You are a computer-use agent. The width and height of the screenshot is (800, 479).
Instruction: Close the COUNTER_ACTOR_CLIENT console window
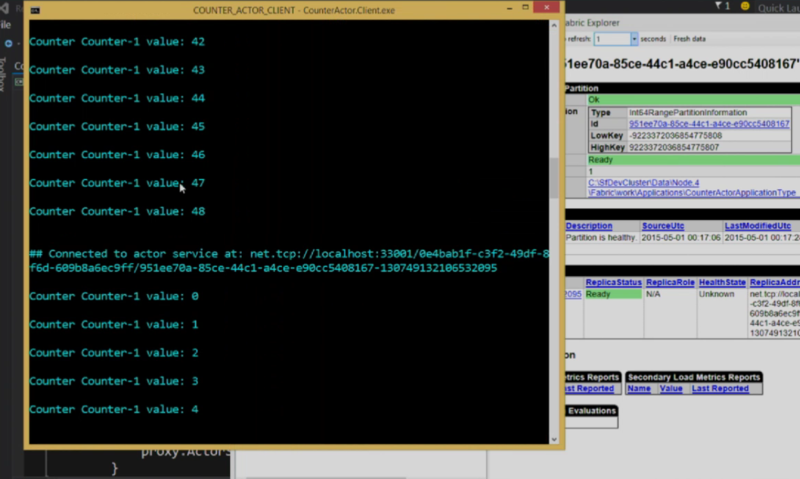(546, 7)
